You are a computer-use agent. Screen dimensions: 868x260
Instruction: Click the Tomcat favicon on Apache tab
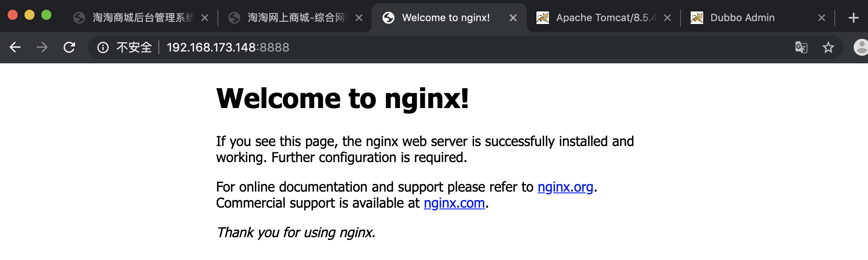[543, 18]
